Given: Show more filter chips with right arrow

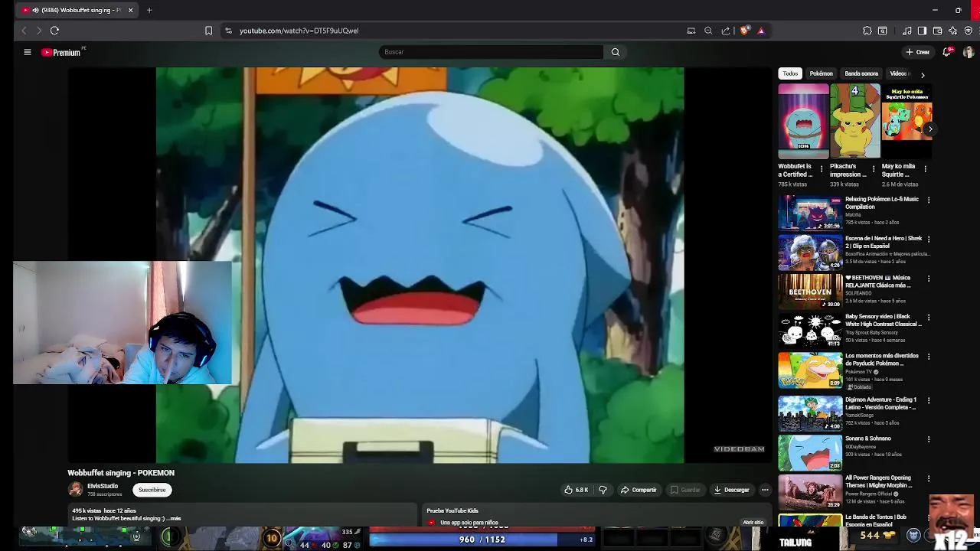Looking at the screenshot, I should pos(923,75).
